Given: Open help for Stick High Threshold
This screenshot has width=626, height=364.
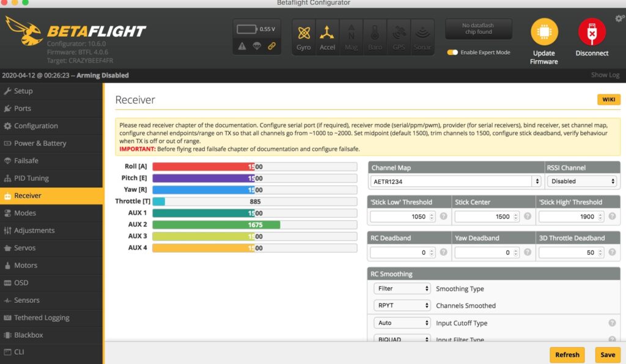Looking at the screenshot, I should tap(612, 216).
